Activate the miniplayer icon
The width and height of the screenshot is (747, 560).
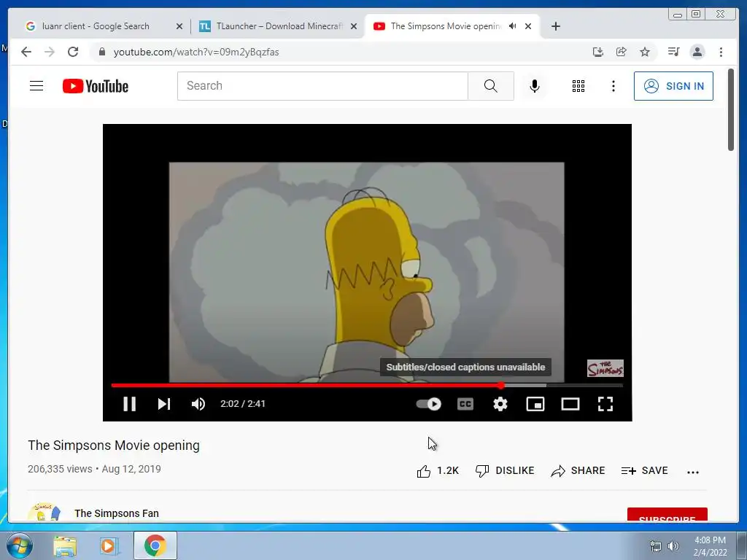[x=535, y=404]
